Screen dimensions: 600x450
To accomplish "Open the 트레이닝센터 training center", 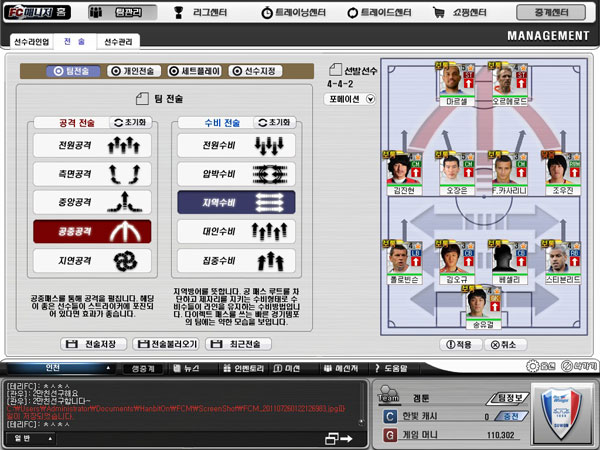I will [x=300, y=14].
